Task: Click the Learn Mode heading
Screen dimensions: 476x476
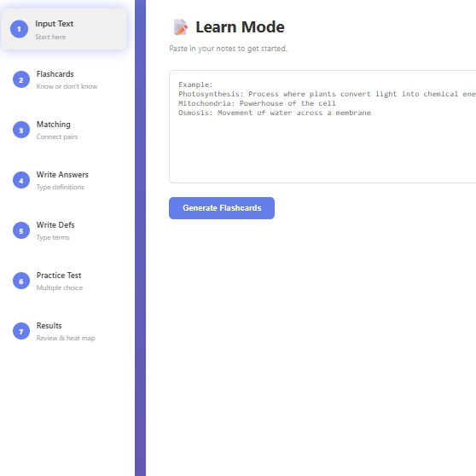Action: [x=240, y=27]
